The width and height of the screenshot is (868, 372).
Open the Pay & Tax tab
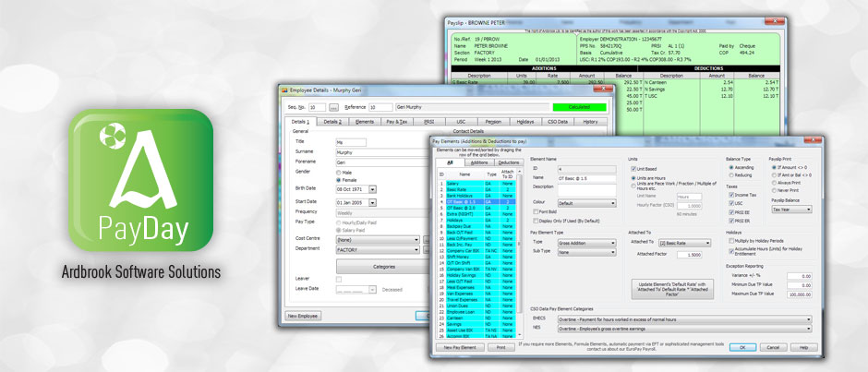(x=396, y=122)
